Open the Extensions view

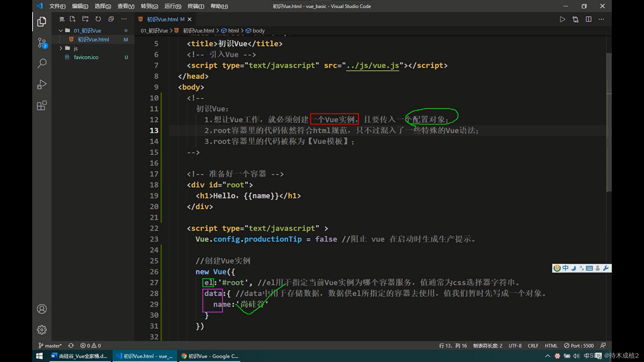tap(42, 106)
